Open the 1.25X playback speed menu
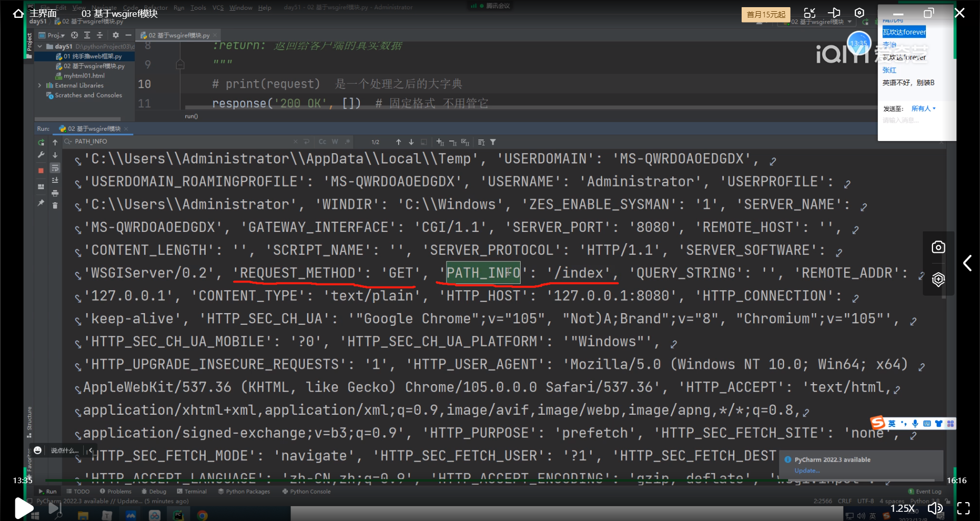 tap(902, 508)
